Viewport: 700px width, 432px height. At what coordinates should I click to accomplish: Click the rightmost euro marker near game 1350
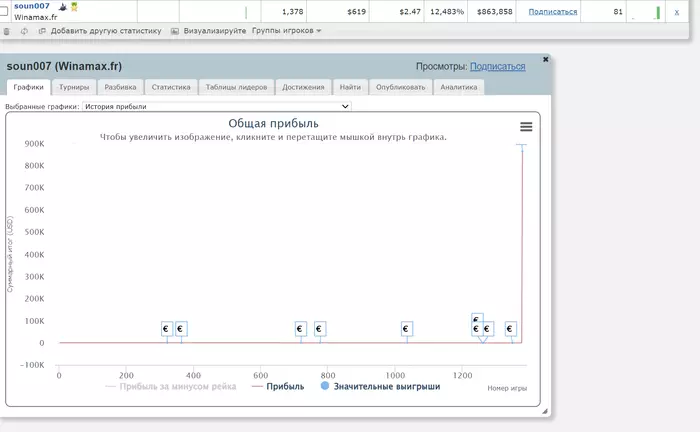pyautogui.click(x=510, y=329)
